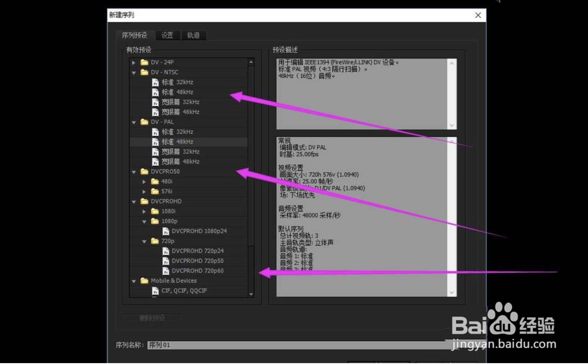Collapse the DVCPRO50 folder with its arrow
The height and width of the screenshot is (364, 588).
click(134, 172)
